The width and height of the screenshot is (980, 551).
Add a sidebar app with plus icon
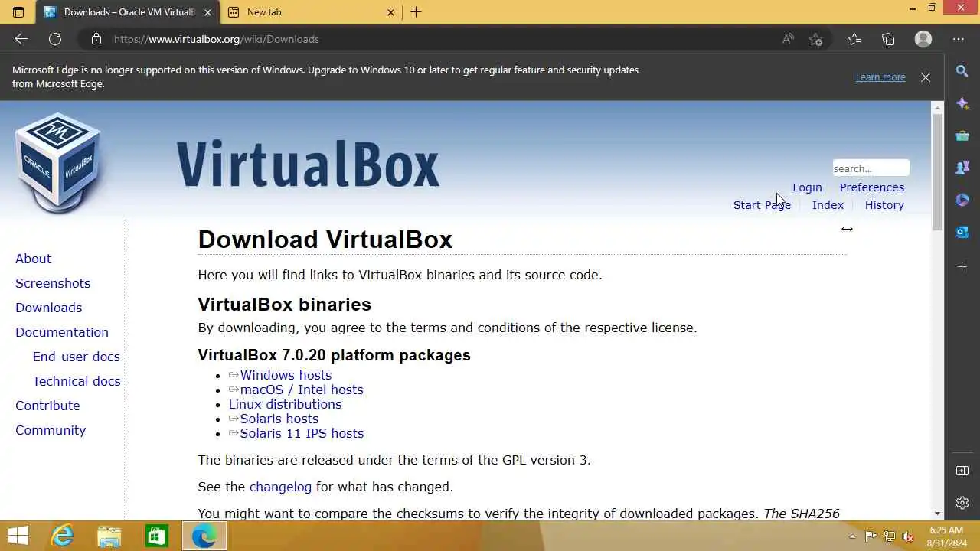962,266
